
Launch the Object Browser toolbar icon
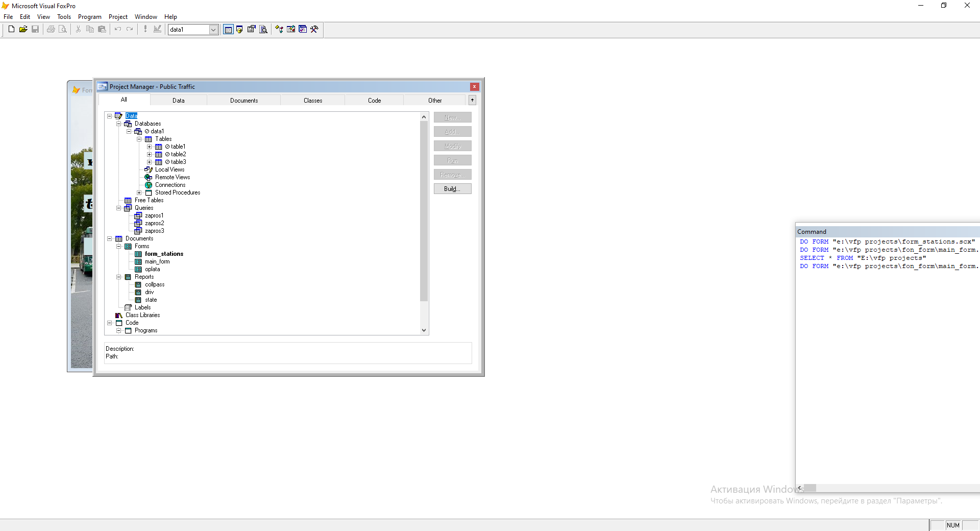point(291,29)
